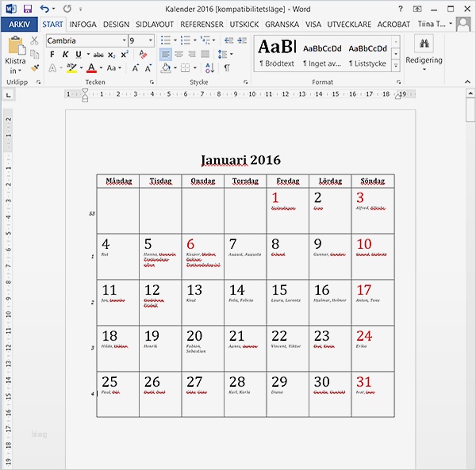Image resolution: width=476 pixels, height=470 pixels.
Task: Collapse the ribbon with the up arrow
Action: pos(467,82)
